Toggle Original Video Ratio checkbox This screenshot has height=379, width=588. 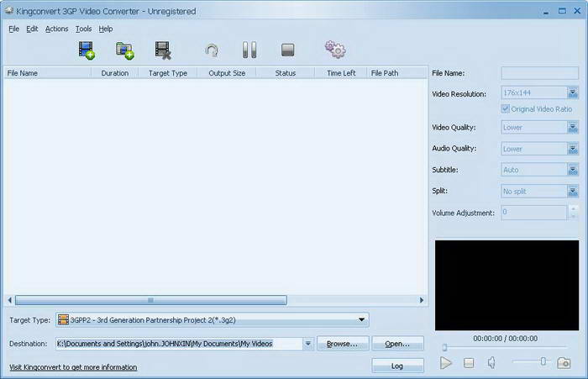505,108
